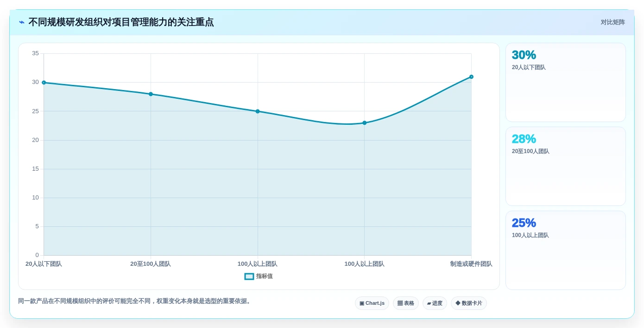Screen dimensions: 644x328
Task: Click the y-axis tick 20
Action: tap(36, 140)
